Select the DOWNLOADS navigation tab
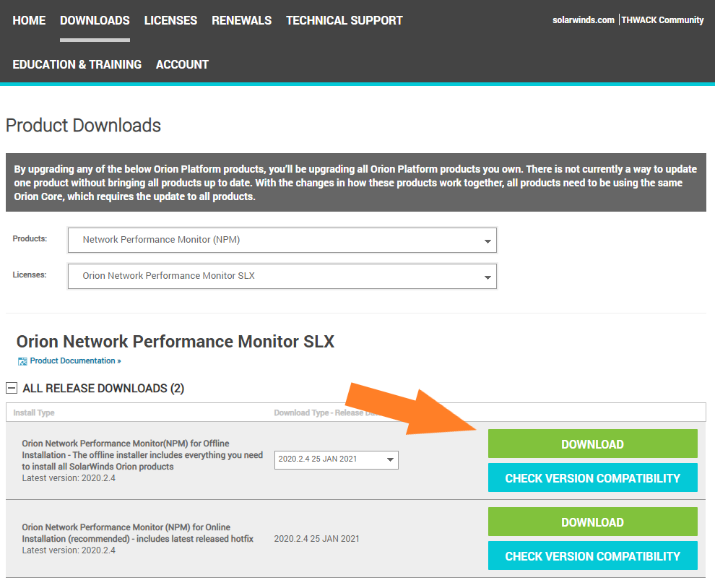The width and height of the screenshot is (715, 588). [95, 20]
